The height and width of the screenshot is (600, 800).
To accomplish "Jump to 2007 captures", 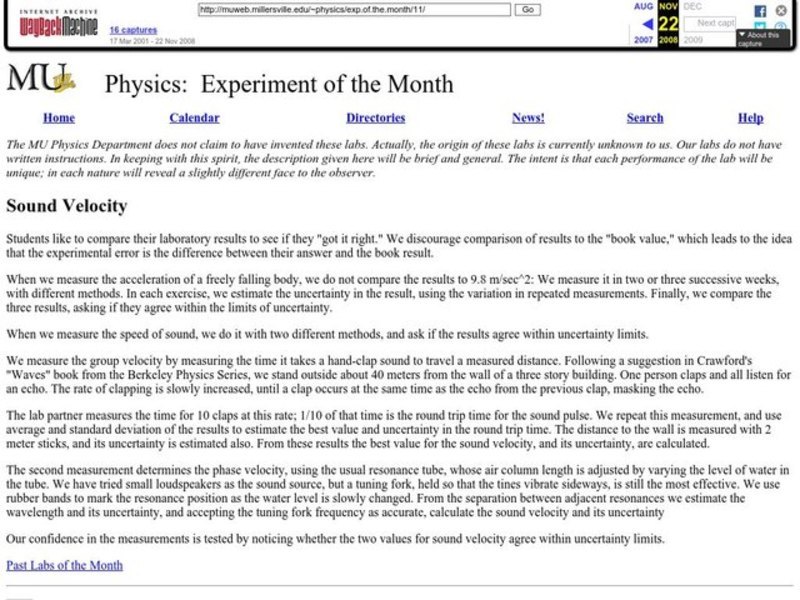I will [x=643, y=39].
